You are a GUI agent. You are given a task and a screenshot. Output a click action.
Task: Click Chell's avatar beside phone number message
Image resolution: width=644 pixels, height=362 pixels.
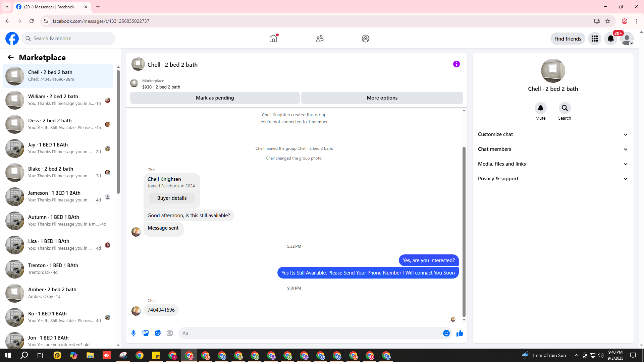(136, 311)
